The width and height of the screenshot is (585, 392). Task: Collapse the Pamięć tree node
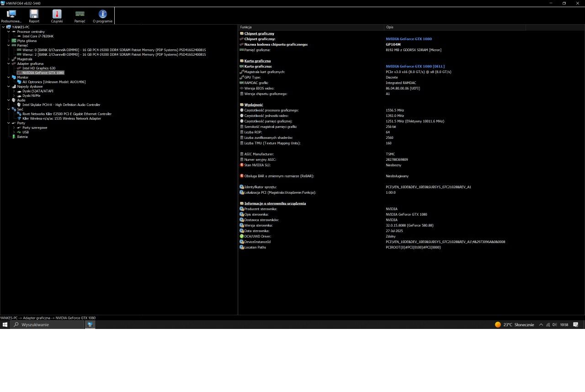pos(8,45)
